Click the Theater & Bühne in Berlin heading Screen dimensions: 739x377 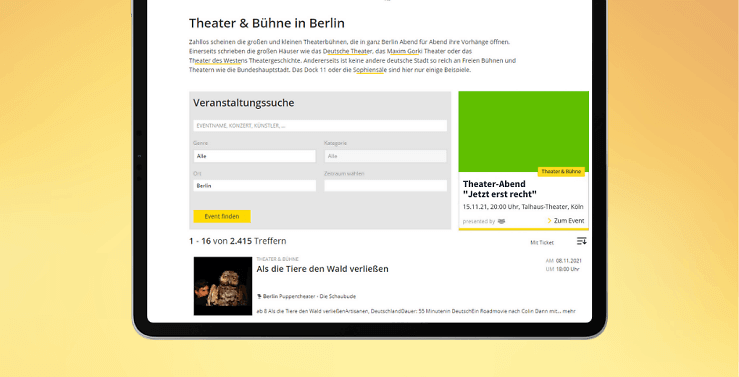(x=267, y=23)
